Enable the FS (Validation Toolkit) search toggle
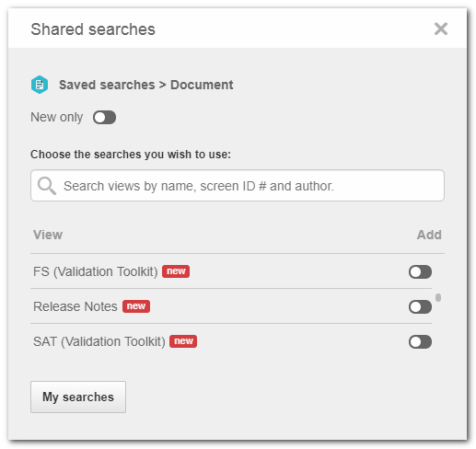 coord(420,271)
